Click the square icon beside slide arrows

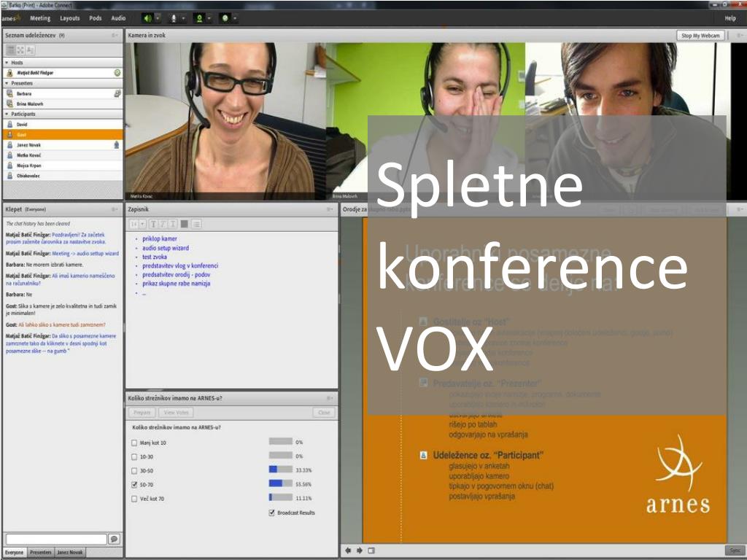click(x=371, y=551)
